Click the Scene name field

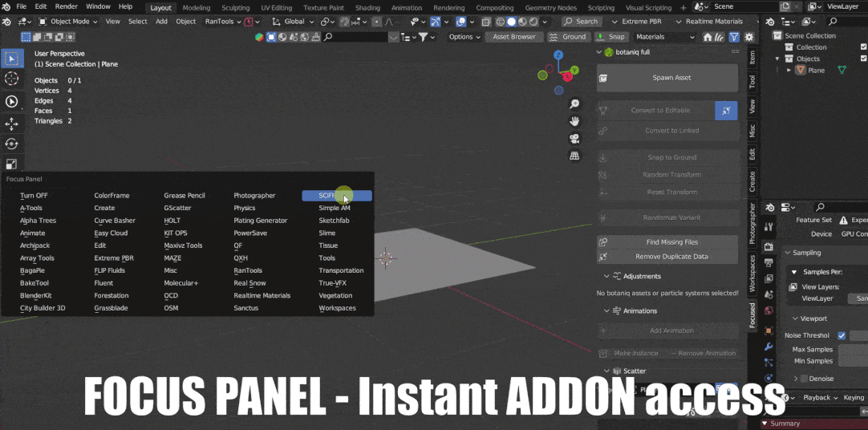(745, 6)
